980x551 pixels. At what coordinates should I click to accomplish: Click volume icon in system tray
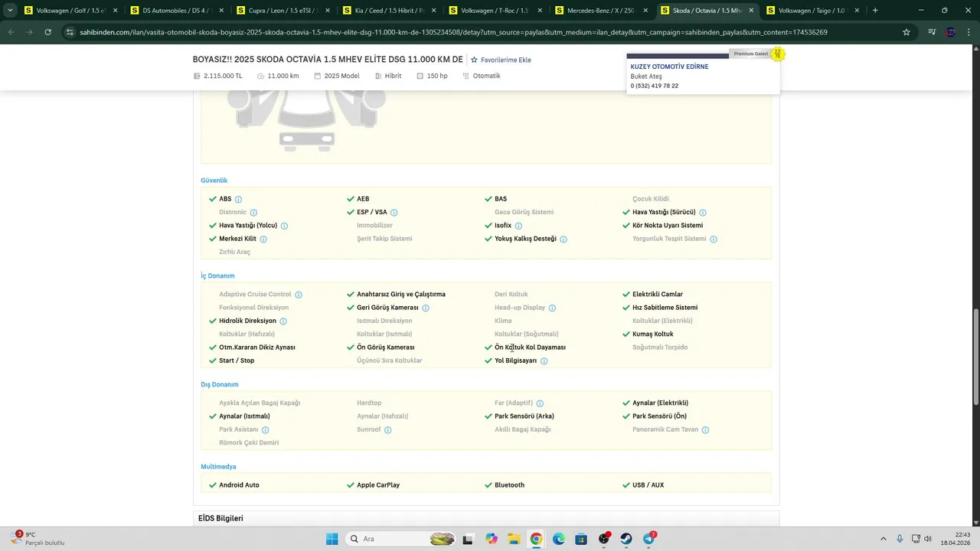click(x=927, y=539)
